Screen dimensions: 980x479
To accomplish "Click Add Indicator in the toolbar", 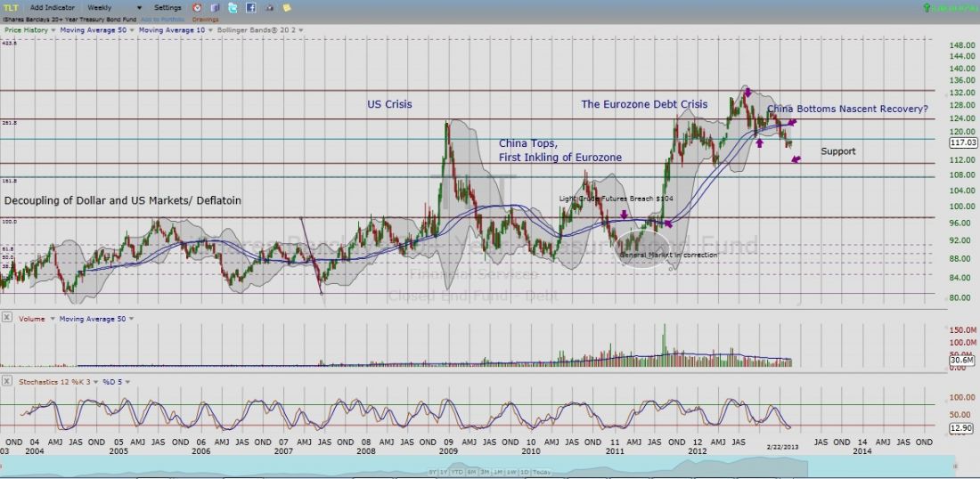I will tap(52, 7).
